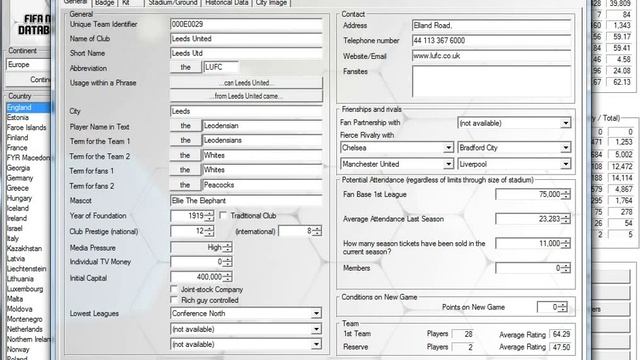
Task: Select Greece in the Country list
Action: point(29,188)
